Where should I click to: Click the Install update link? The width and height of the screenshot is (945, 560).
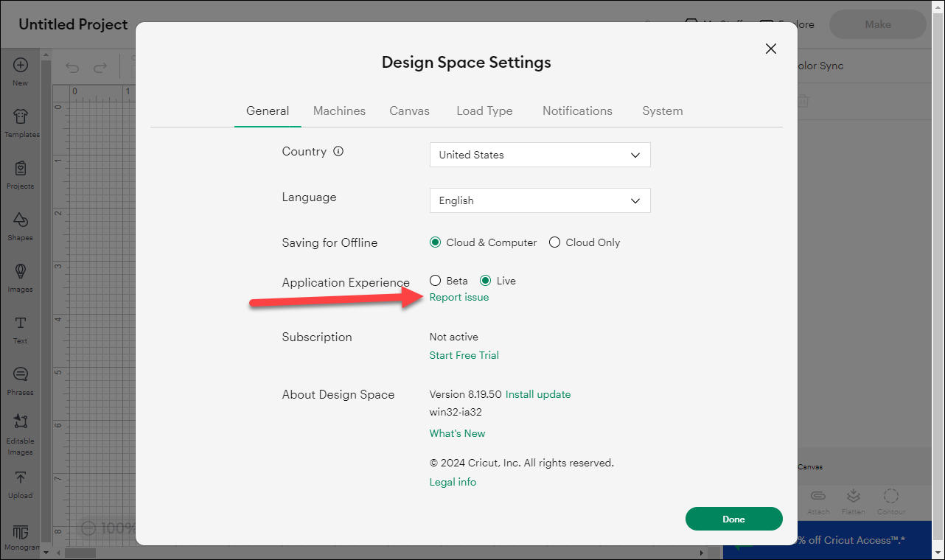[x=537, y=394]
